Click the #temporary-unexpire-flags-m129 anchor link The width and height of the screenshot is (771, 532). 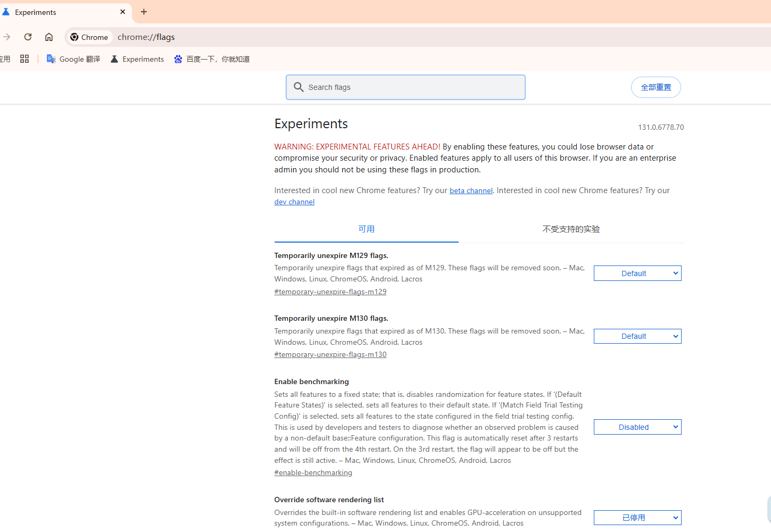pos(330,292)
